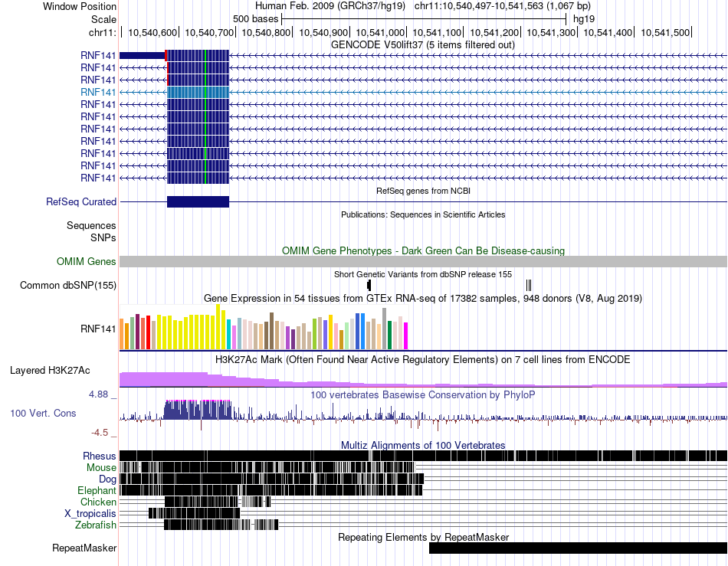
Task: Click the Layered H3K27Ac track label
Action: coord(50,371)
